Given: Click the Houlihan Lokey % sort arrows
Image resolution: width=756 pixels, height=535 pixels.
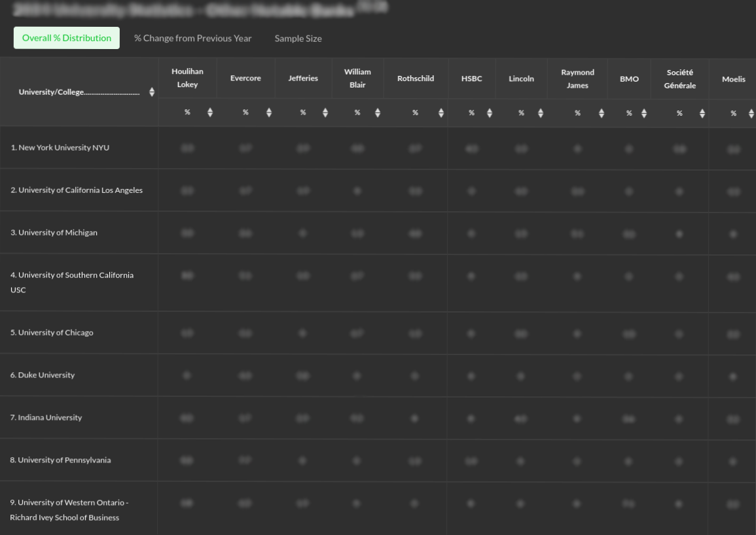Looking at the screenshot, I should click(209, 112).
